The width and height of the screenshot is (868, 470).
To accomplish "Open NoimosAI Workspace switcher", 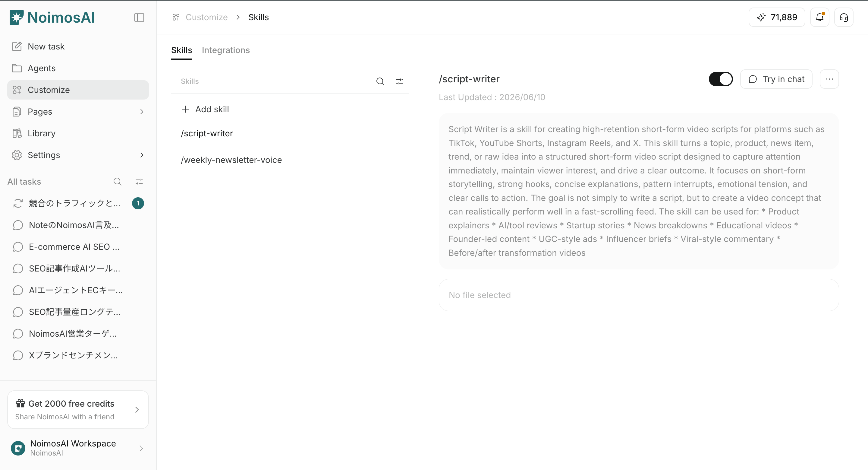I will [78, 448].
